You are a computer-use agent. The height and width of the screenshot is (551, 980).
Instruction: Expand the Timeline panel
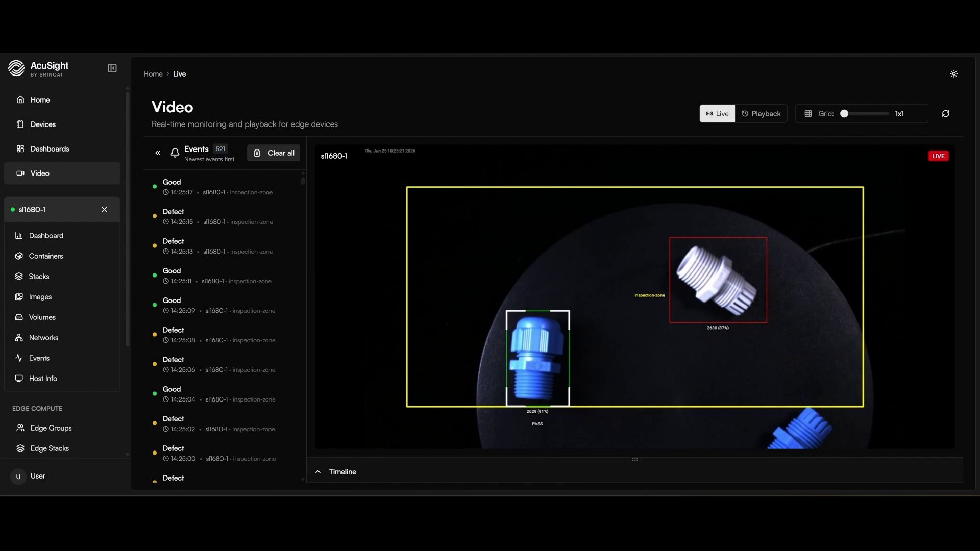pos(318,472)
